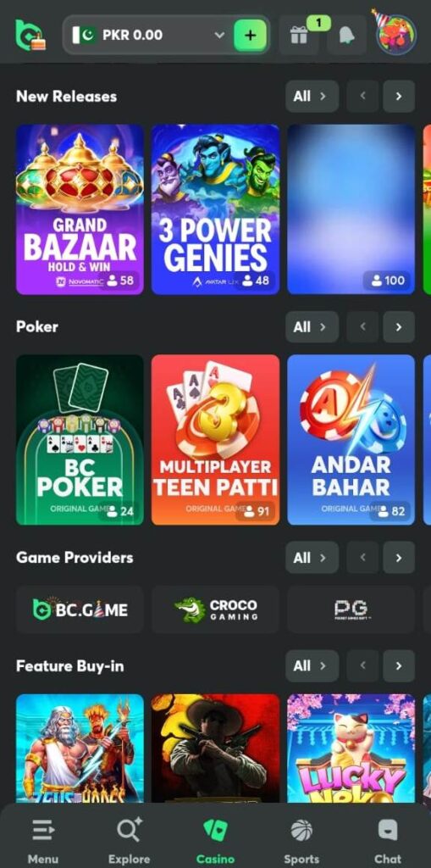Select the Croco Gaming provider
Viewport: 431px width, 868px height.
215,609
